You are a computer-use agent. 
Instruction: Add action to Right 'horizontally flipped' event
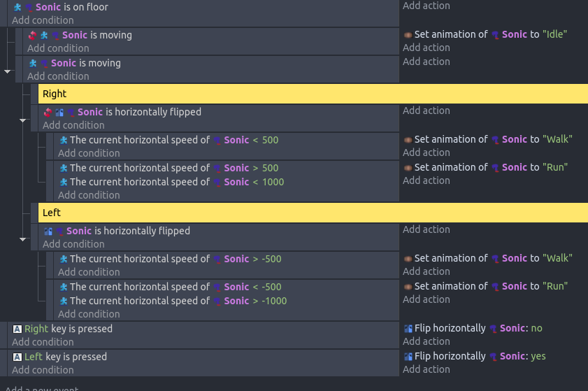click(426, 111)
